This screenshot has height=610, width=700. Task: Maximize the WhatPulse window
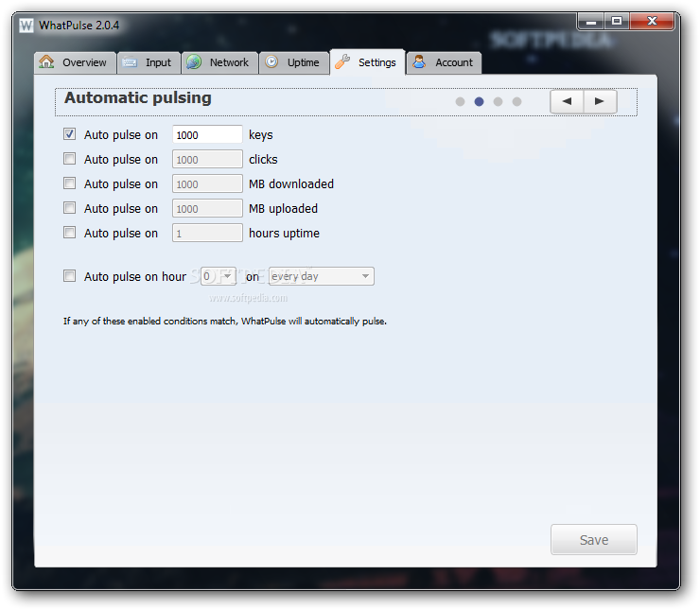coord(617,21)
